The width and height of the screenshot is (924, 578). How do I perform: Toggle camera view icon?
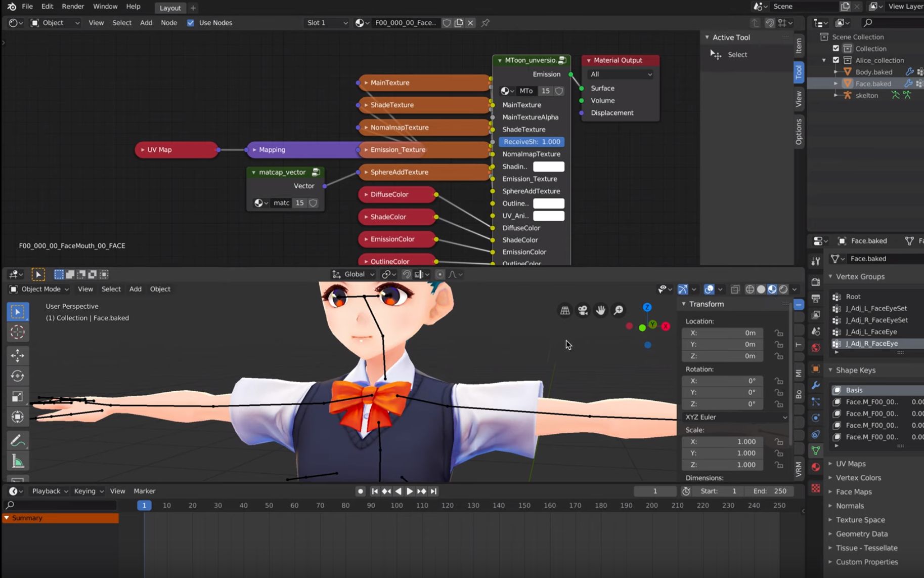[583, 310]
